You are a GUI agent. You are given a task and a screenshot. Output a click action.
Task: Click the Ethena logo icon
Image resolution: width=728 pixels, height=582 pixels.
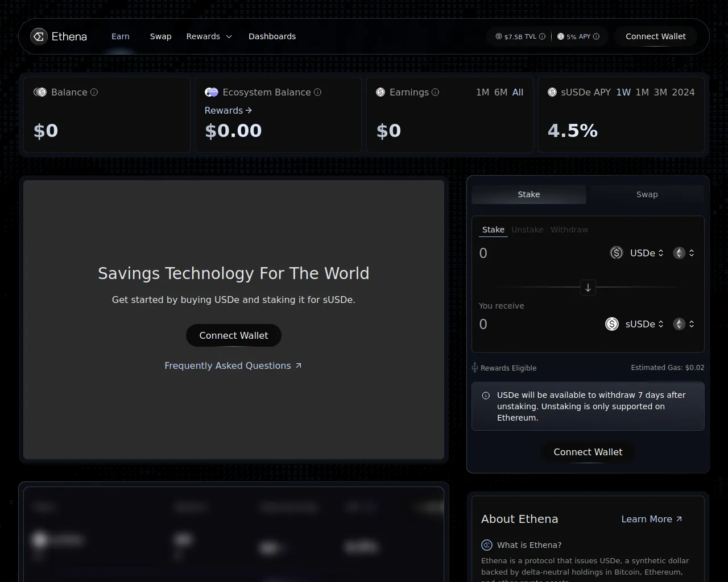[x=39, y=36]
